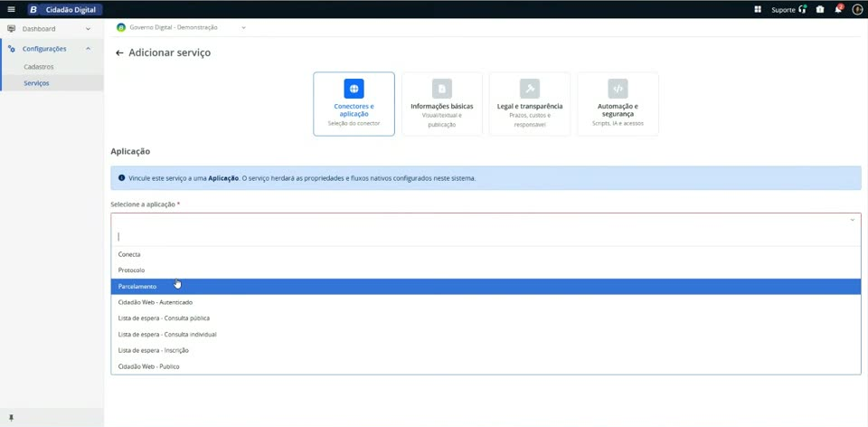The height and width of the screenshot is (427, 868).
Task: Choose Cidadão Web - Autenticado option
Action: 486,302
